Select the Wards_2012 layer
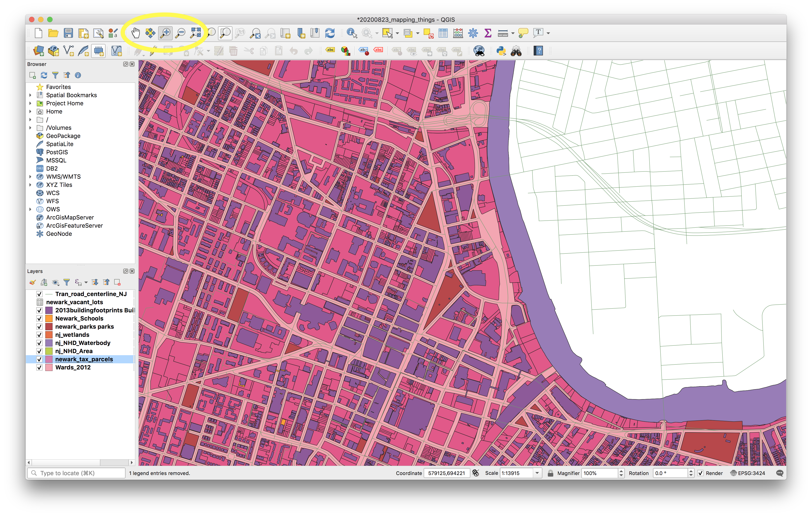The height and width of the screenshot is (516, 812). point(73,367)
